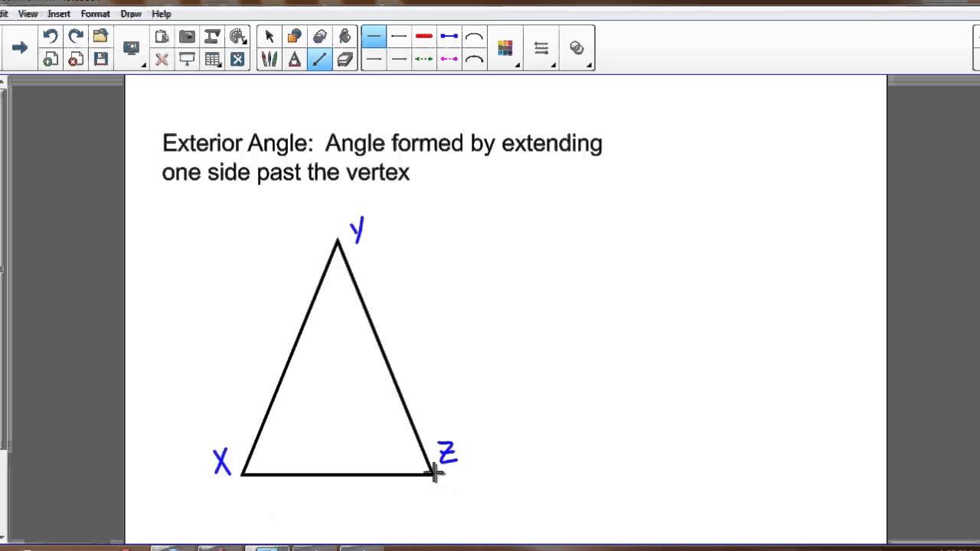Open the tools and customize settings icon
980x551 pixels.
pos(238,59)
